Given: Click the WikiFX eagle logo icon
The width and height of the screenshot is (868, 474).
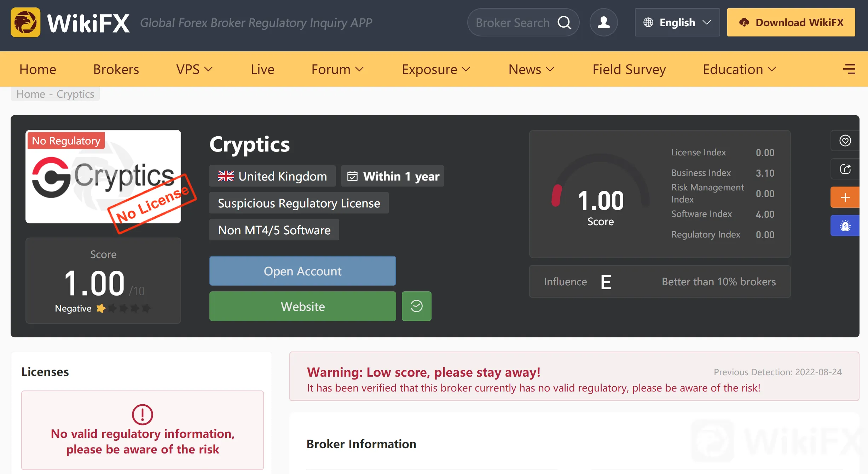Looking at the screenshot, I should tap(25, 22).
